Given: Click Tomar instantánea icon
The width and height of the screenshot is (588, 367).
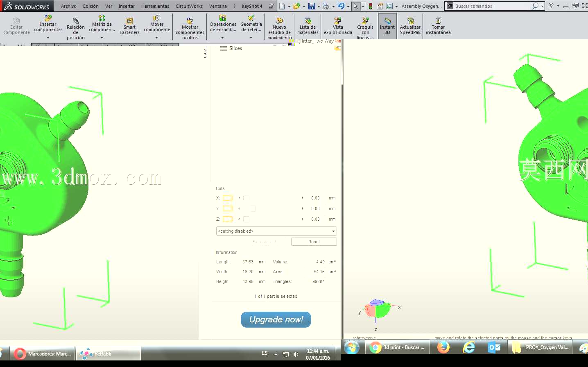Looking at the screenshot, I should pos(438,21).
